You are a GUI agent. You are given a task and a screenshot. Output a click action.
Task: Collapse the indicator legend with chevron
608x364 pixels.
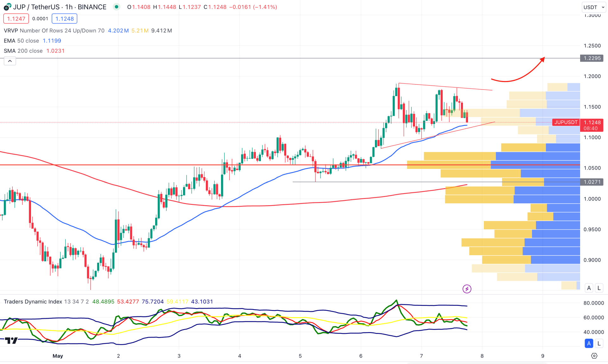(x=10, y=61)
